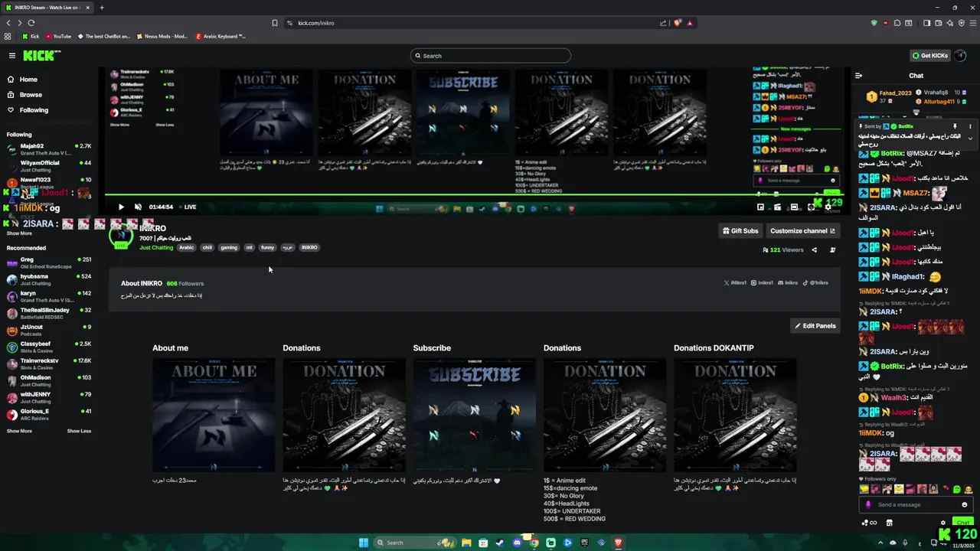Show More followed channels
The image size is (980, 551).
pos(19,233)
